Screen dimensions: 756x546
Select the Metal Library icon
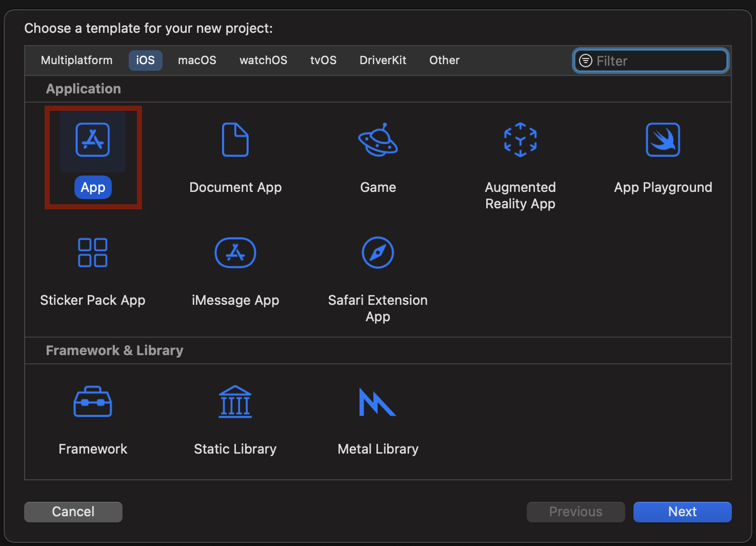click(x=378, y=402)
